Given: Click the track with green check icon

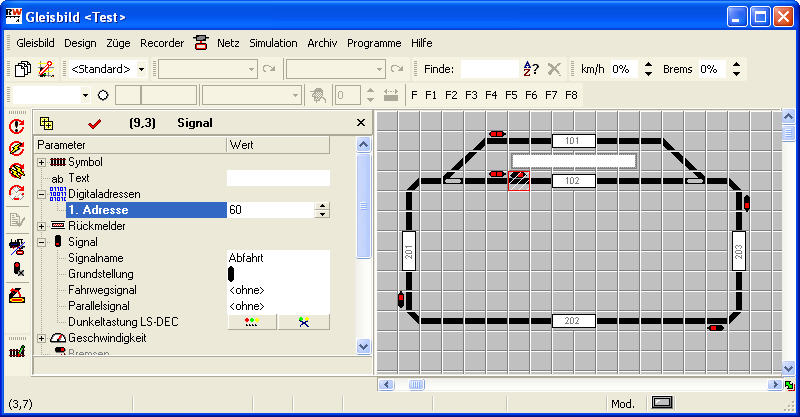Looking at the screenshot, I should coord(17,351).
